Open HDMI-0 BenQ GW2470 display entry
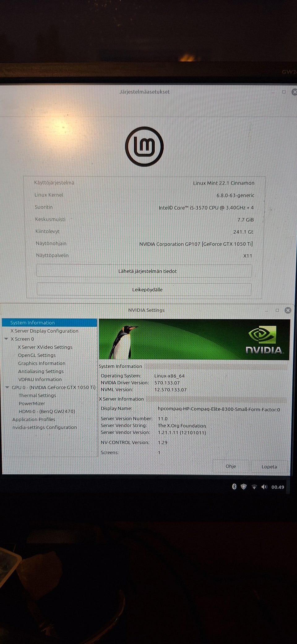297x644 pixels. click(47, 411)
